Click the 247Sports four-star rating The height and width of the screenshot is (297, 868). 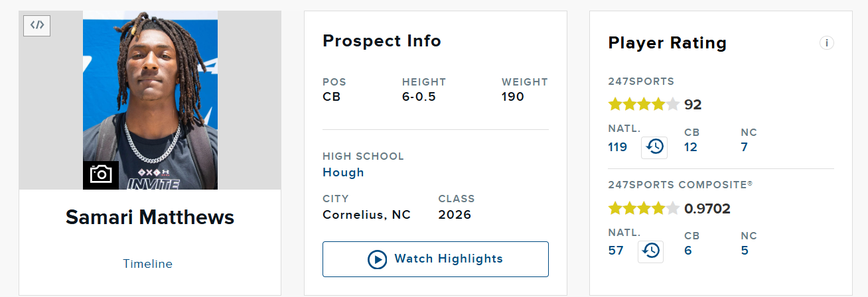(644, 104)
